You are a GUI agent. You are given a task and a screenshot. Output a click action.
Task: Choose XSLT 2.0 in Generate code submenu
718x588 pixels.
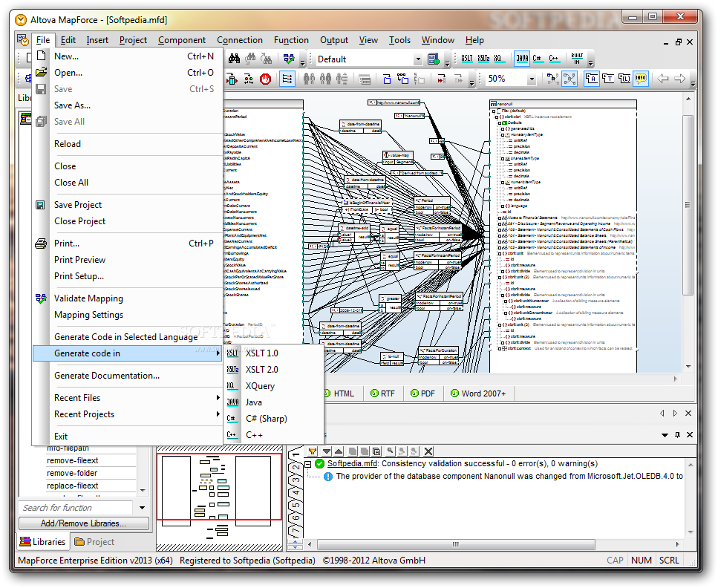(x=273, y=369)
